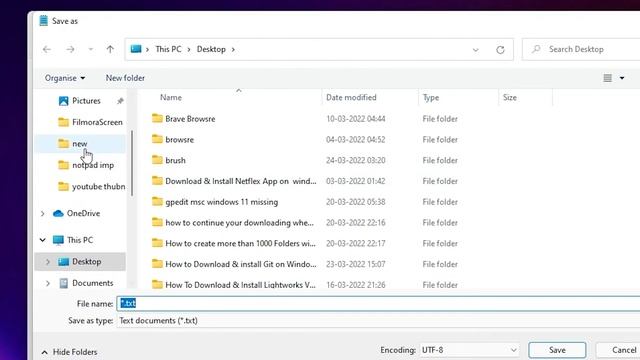
Task: Click the sidebar vertical scrollbar
Action: coord(132,163)
